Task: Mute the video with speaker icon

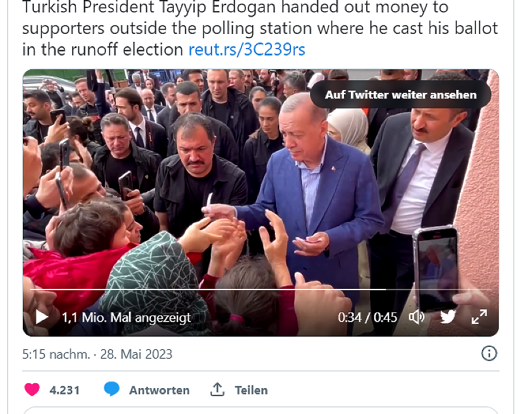Action: [417, 317]
